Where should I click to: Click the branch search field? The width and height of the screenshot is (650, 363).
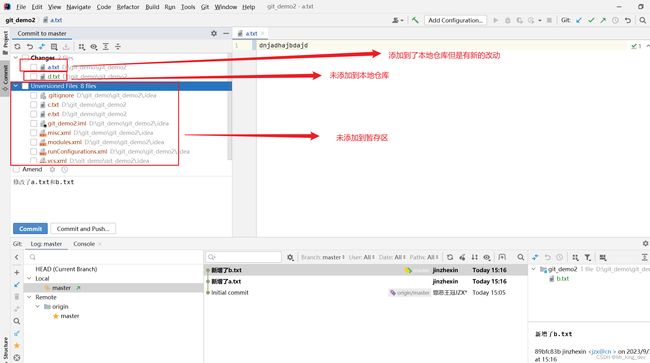pyautogui.click(x=114, y=257)
